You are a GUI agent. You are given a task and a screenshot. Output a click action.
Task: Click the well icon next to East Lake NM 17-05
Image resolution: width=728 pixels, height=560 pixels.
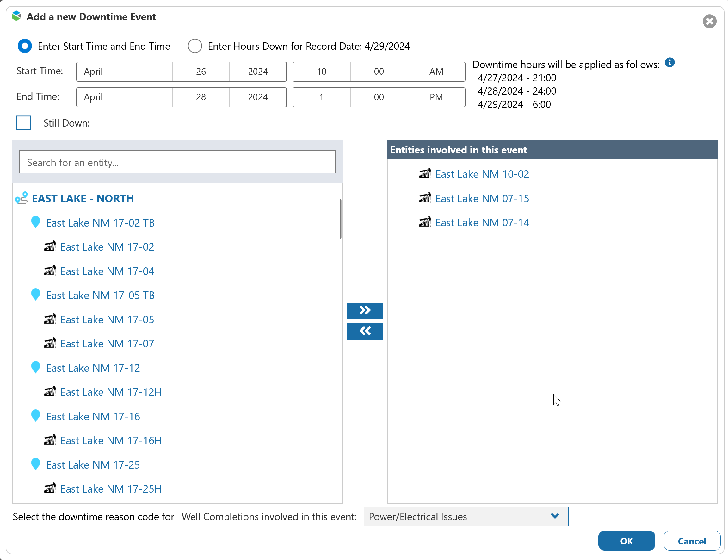point(50,319)
